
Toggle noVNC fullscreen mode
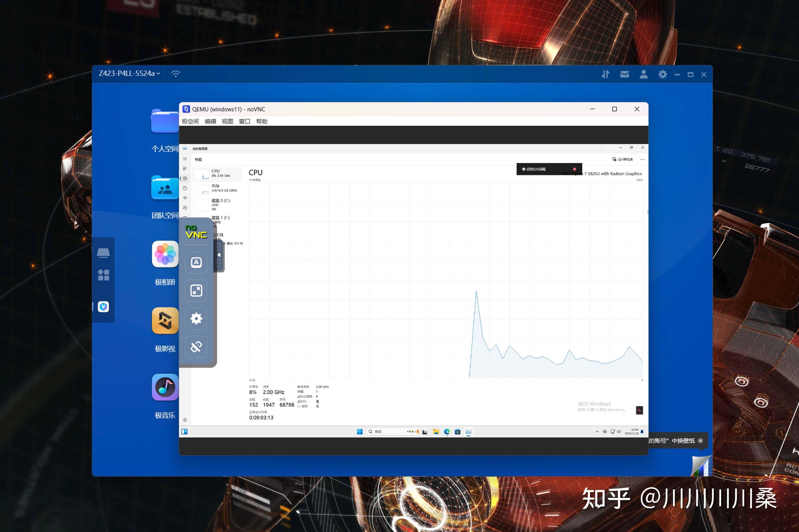click(x=196, y=290)
